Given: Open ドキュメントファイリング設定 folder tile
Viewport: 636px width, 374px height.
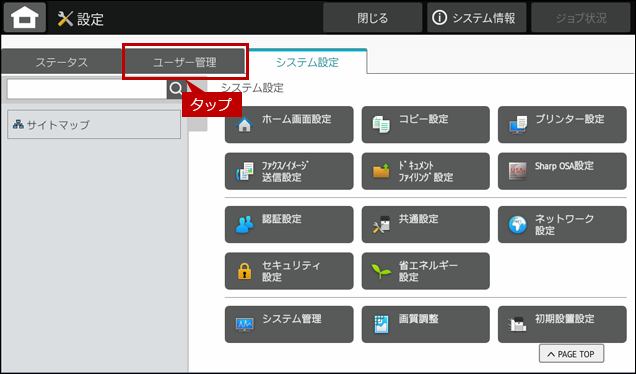Looking at the screenshot, I should pyautogui.click(x=425, y=171).
